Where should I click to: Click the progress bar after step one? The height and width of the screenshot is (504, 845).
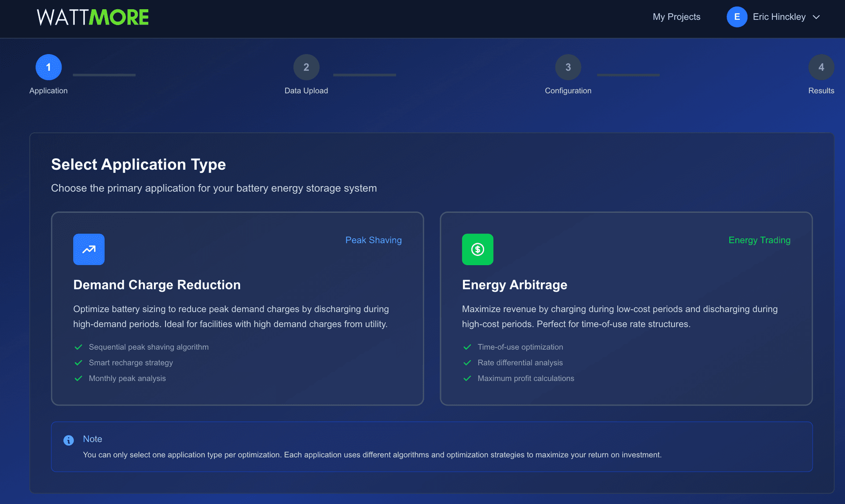(104, 75)
